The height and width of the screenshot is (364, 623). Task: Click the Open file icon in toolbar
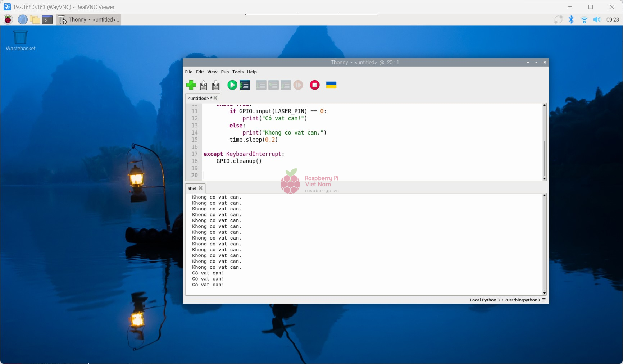click(204, 85)
